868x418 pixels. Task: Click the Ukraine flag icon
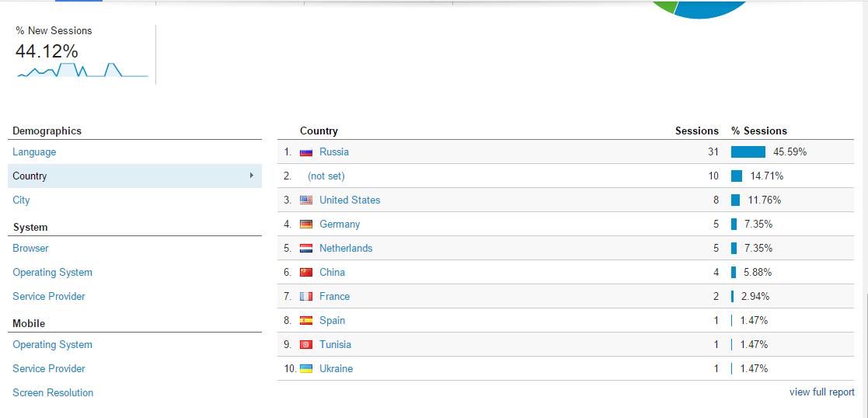(x=306, y=369)
